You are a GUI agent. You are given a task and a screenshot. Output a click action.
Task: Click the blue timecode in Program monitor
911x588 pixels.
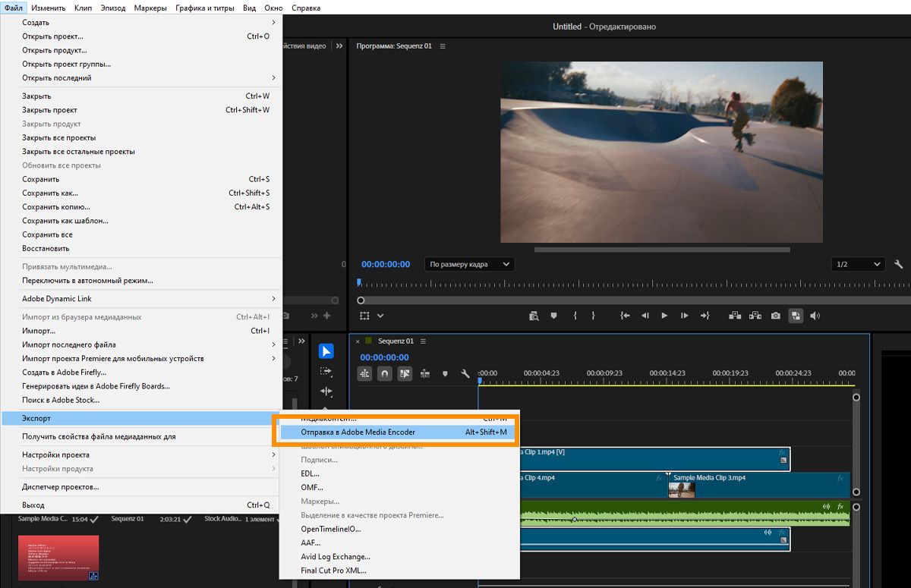click(x=386, y=264)
